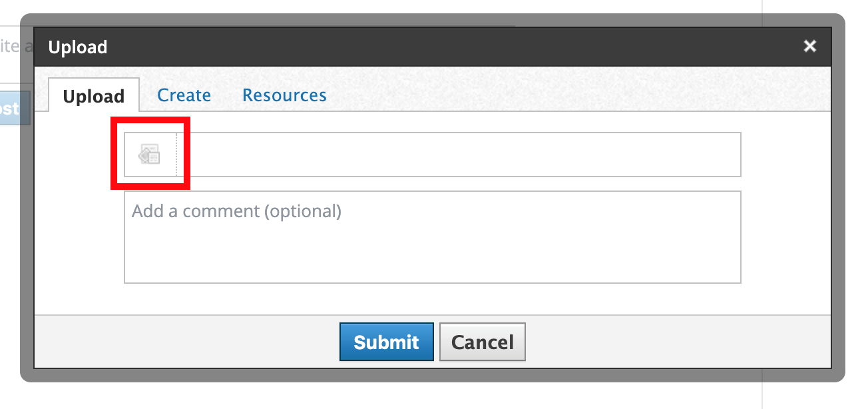The image size is (868, 409).
Task: Click the blue Submit button
Action: tap(386, 341)
